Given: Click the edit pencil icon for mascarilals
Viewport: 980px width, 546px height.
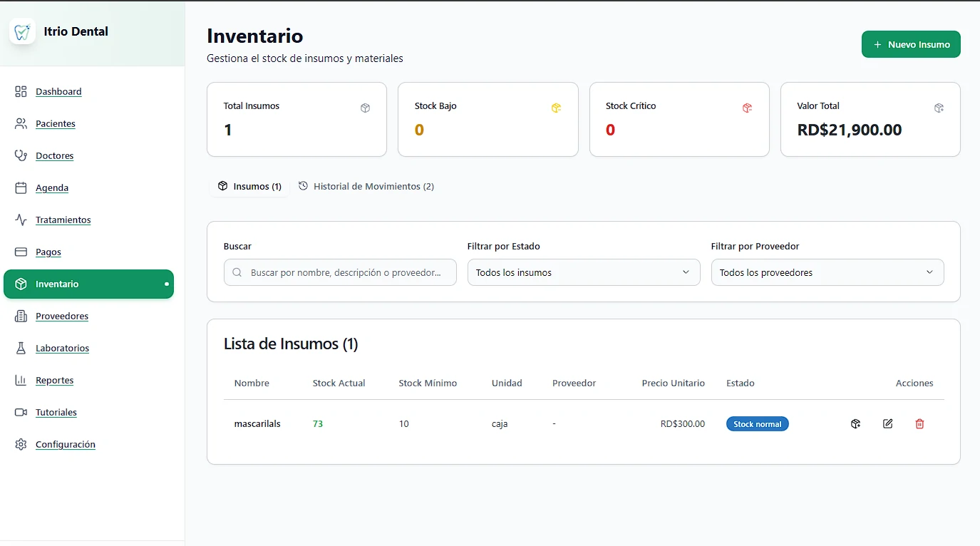Looking at the screenshot, I should point(887,423).
